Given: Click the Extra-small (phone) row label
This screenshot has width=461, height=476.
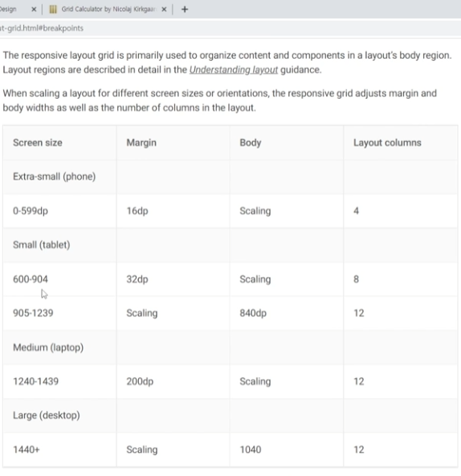Looking at the screenshot, I should click(55, 177).
